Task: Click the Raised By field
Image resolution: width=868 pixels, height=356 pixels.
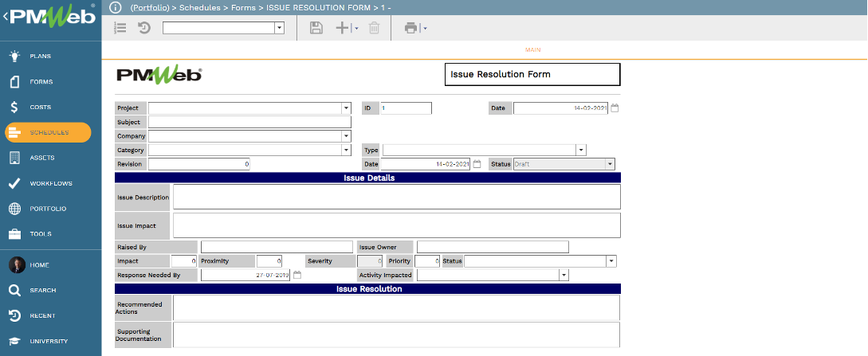Action: [277, 247]
